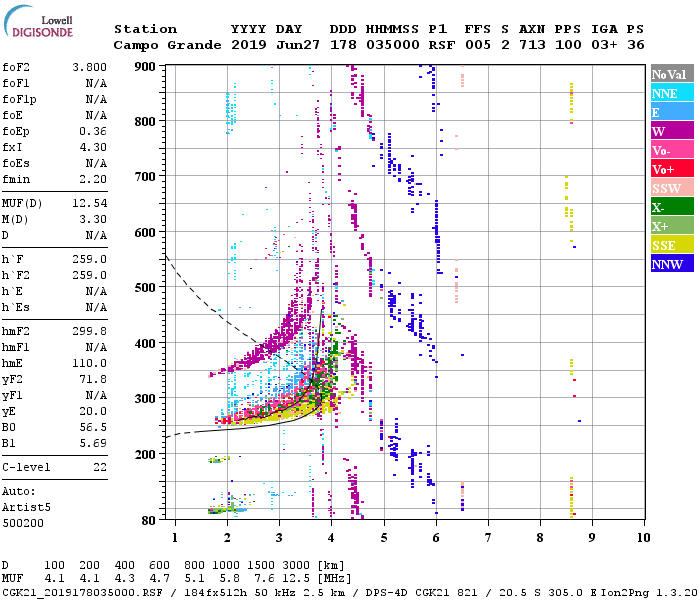Image resolution: width=700 pixels, height=600 pixels.
Task: Click the Lowell Digisonde logo
Action: pyautogui.click(x=38, y=21)
